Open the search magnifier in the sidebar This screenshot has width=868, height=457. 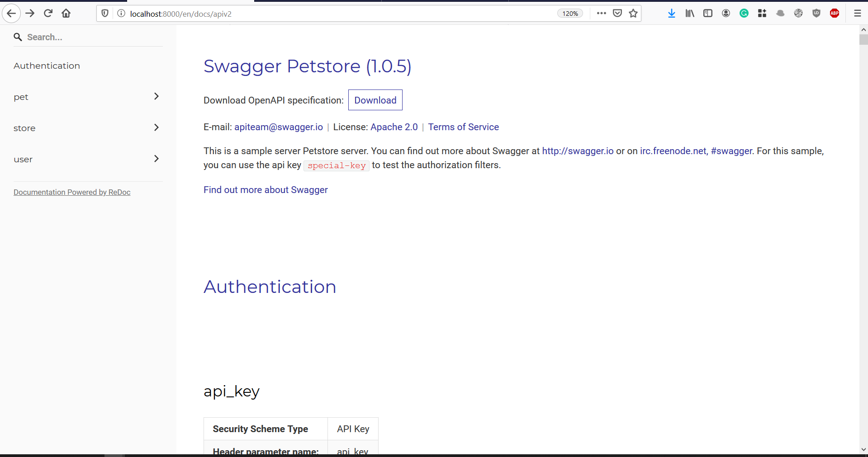pyautogui.click(x=18, y=37)
